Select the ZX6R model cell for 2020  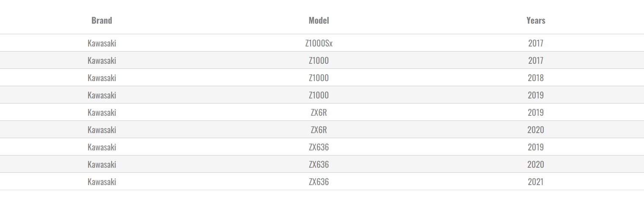319,130
